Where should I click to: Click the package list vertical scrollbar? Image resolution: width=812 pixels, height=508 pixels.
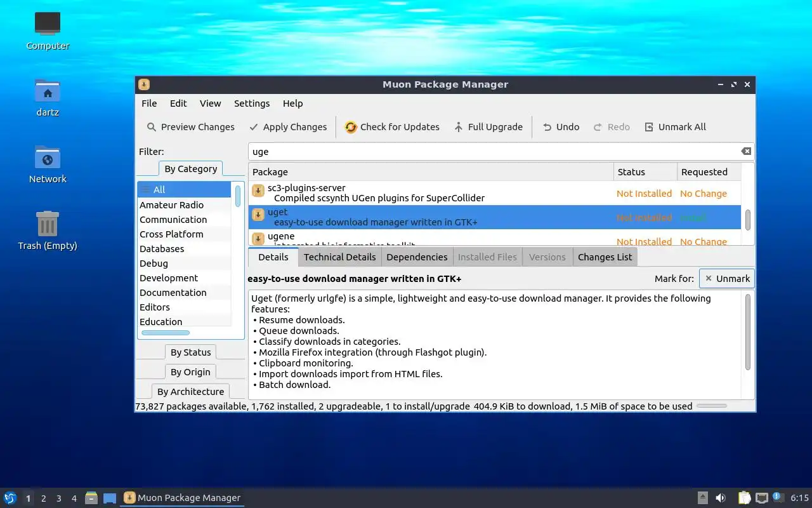tap(748, 220)
